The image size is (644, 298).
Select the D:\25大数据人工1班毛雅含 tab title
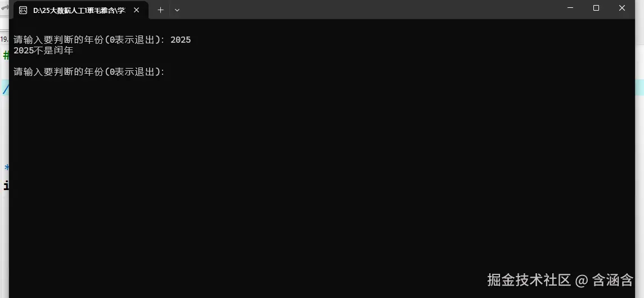79,10
